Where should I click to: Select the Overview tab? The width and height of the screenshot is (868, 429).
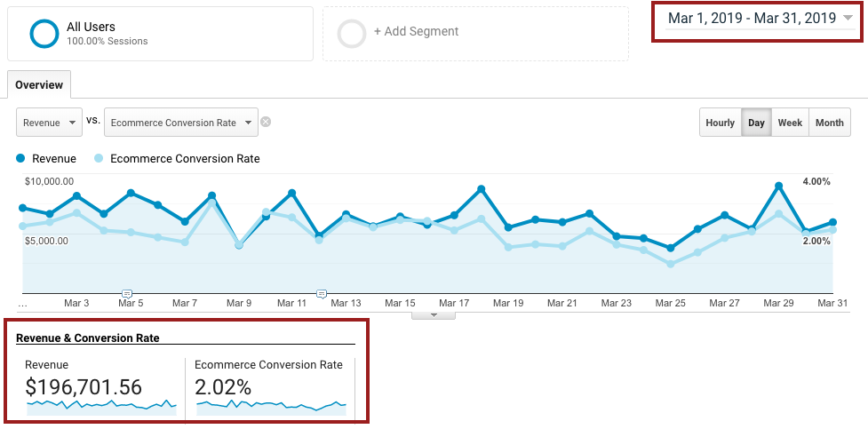pyautogui.click(x=39, y=85)
